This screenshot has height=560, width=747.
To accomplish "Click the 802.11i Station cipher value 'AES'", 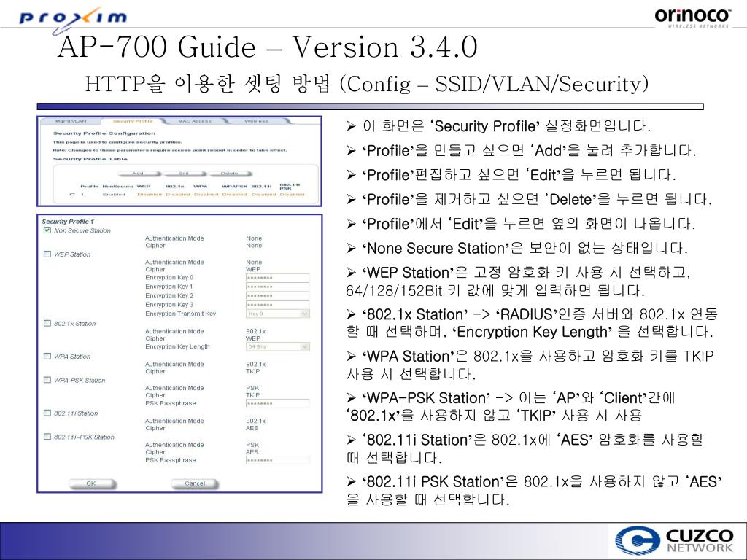I will click(252, 428).
